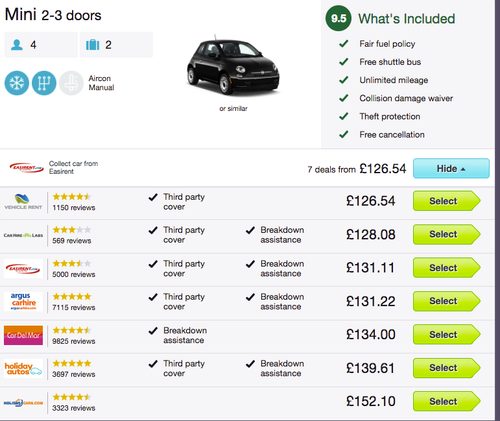
Task: Click the Easirent logo beside Collect car
Action: click(27, 168)
